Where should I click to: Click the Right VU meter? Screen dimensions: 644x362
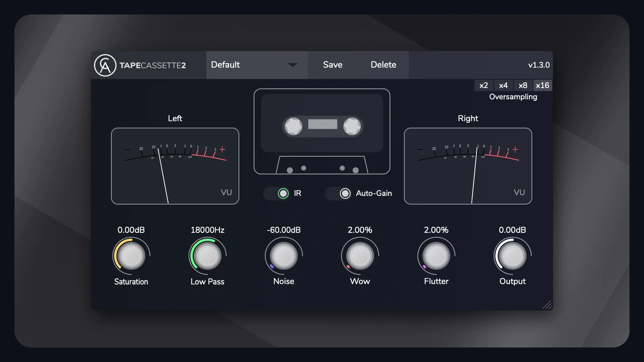[468, 166]
